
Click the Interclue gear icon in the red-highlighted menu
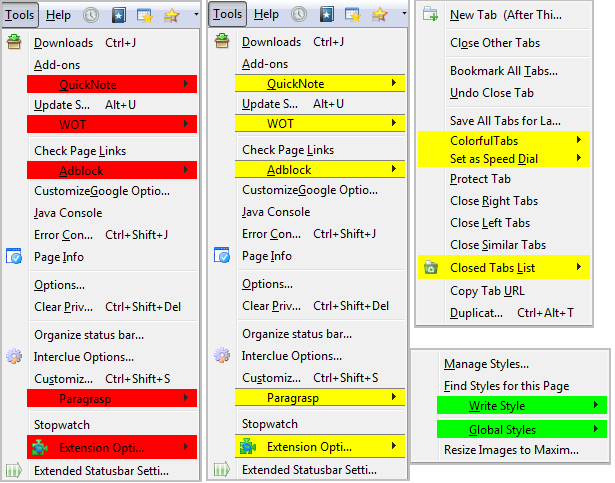(x=14, y=356)
